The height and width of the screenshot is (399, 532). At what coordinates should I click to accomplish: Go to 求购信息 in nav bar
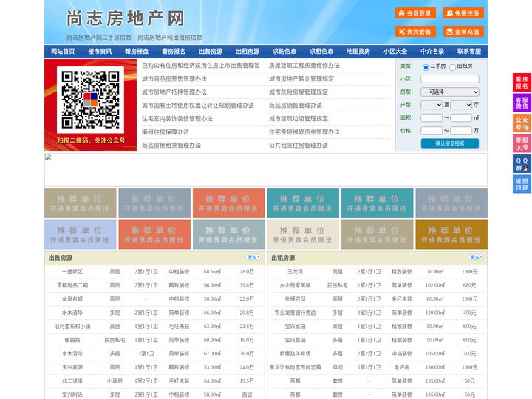tap(284, 51)
